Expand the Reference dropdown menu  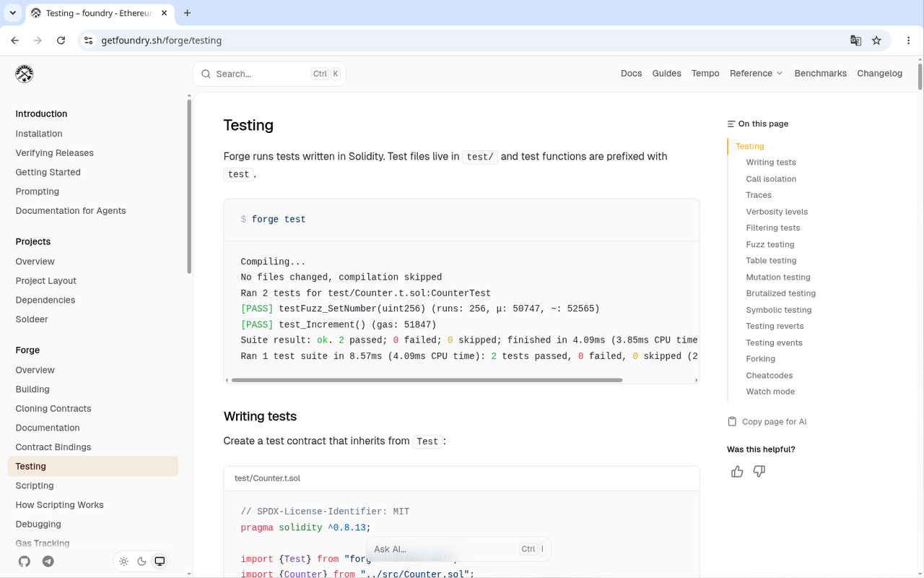click(x=756, y=74)
